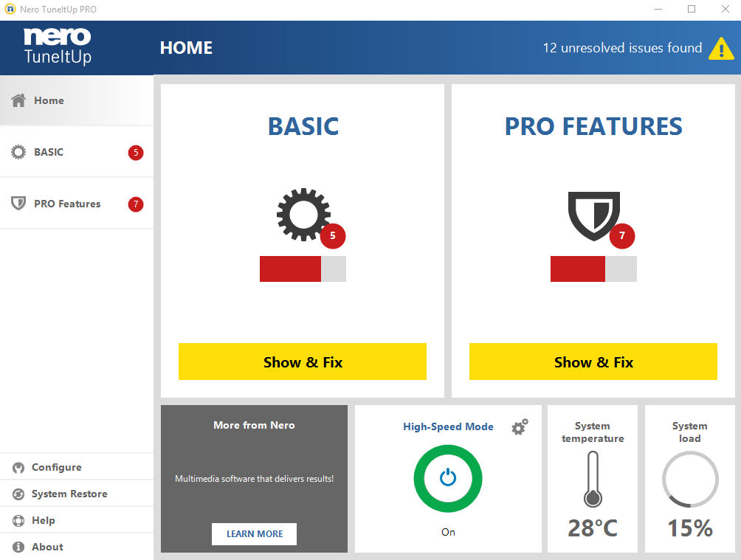Click the 28°C temperature value
741x560 pixels.
pyautogui.click(x=593, y=528)
